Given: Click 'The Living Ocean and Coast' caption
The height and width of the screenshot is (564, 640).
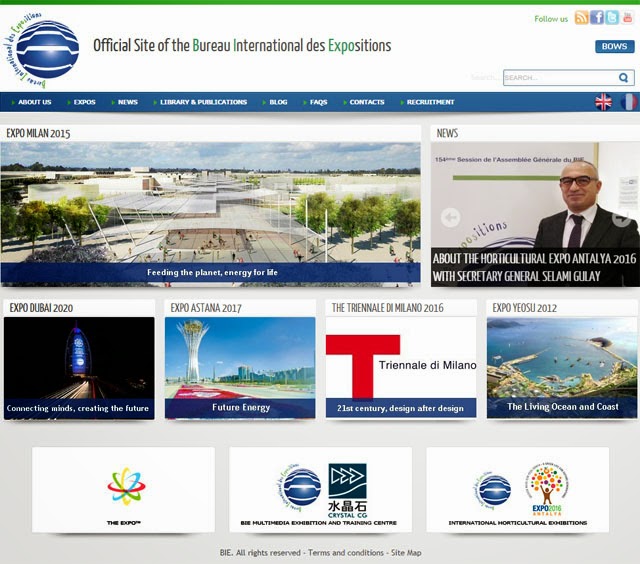Looking at the screenshot, I should [562, 407].
